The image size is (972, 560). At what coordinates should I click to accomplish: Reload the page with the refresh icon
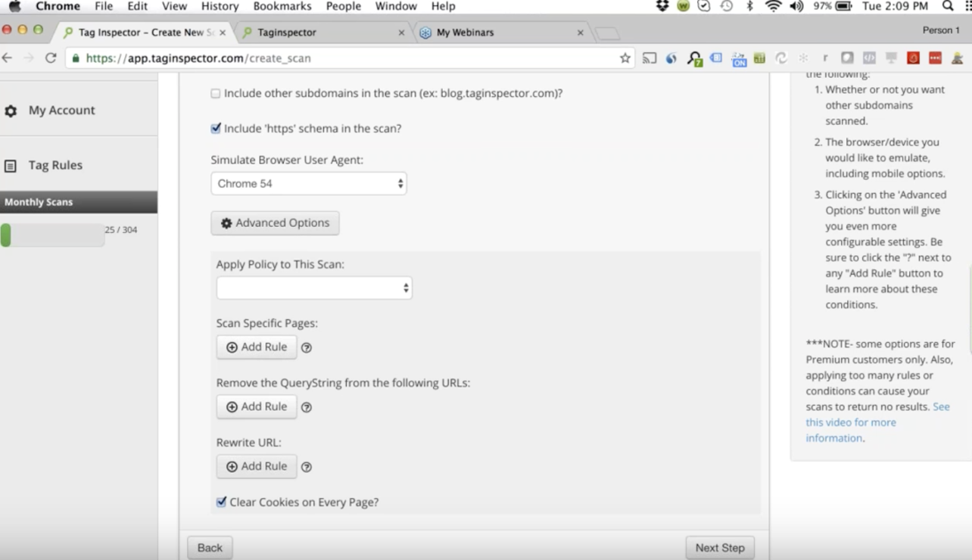point(51,58)
